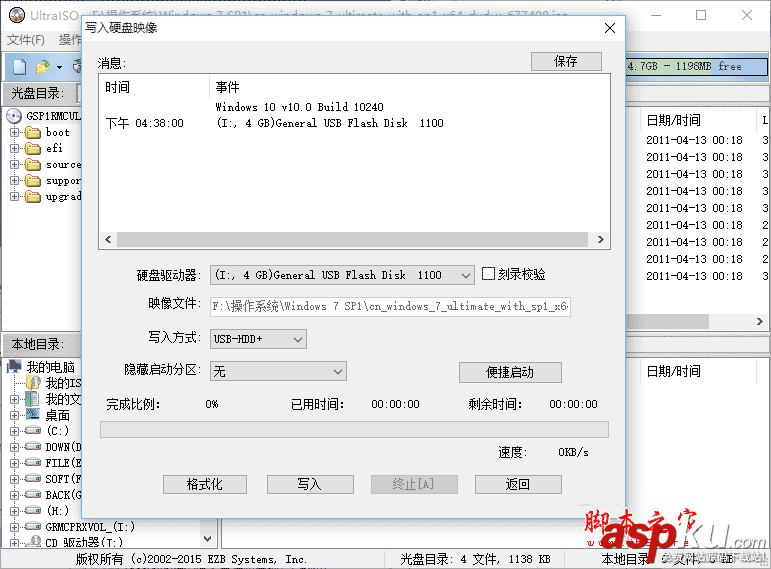The image size is (771, 569).
Task: Select the BACK(G:) drive icon
Action: [x=33, y=495]
